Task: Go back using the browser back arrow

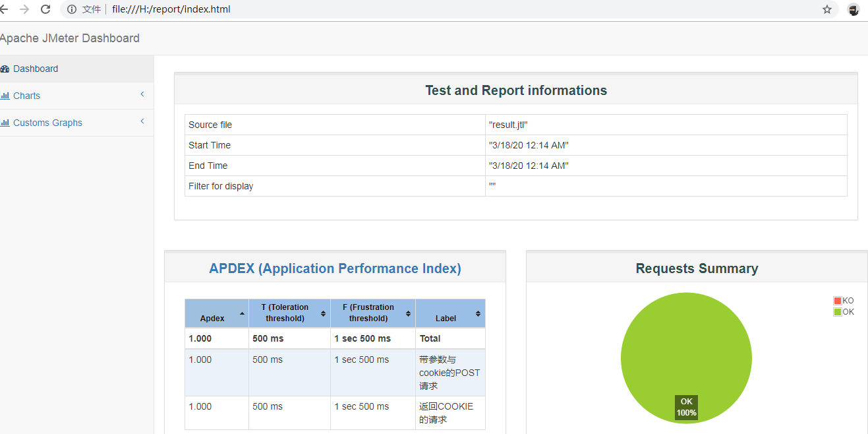Action: tap(3, 9)
